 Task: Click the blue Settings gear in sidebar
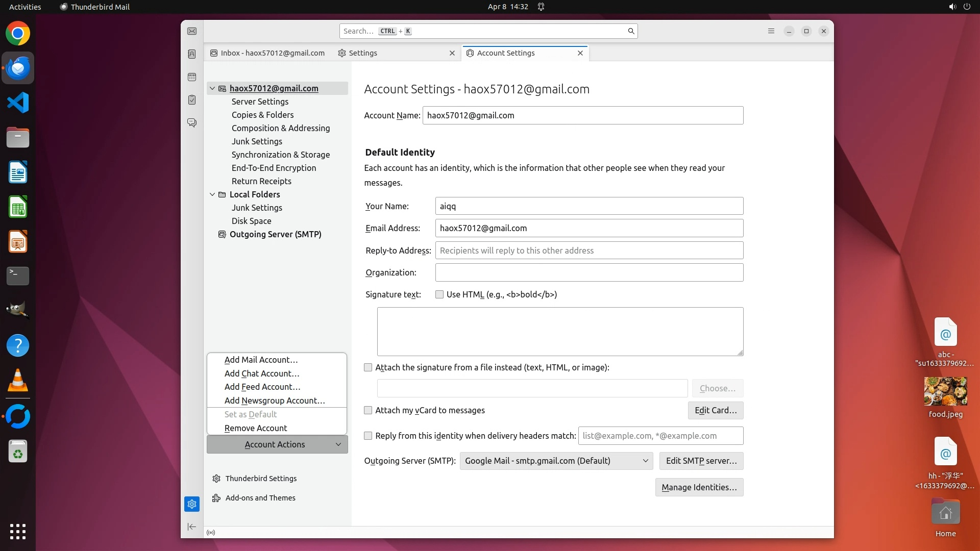(x=192, y=504)
